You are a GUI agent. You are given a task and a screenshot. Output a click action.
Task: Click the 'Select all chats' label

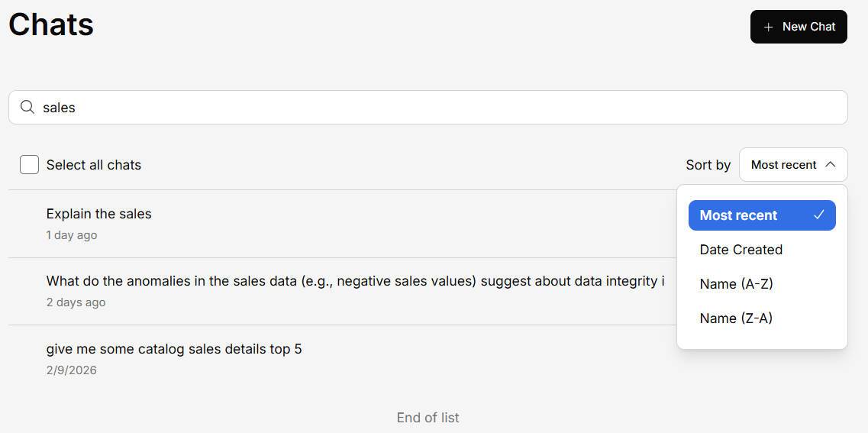[x=94, y=165]
